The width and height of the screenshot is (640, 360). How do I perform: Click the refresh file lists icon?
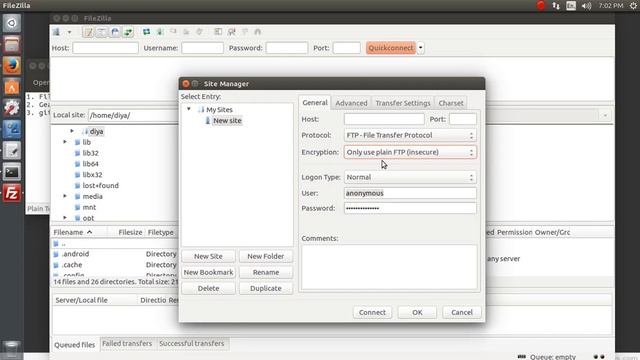[146, 32]
